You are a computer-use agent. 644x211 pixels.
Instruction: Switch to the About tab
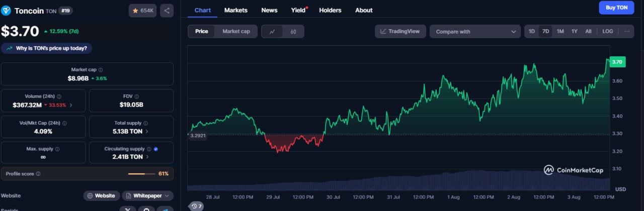click(x=364, y=10)
